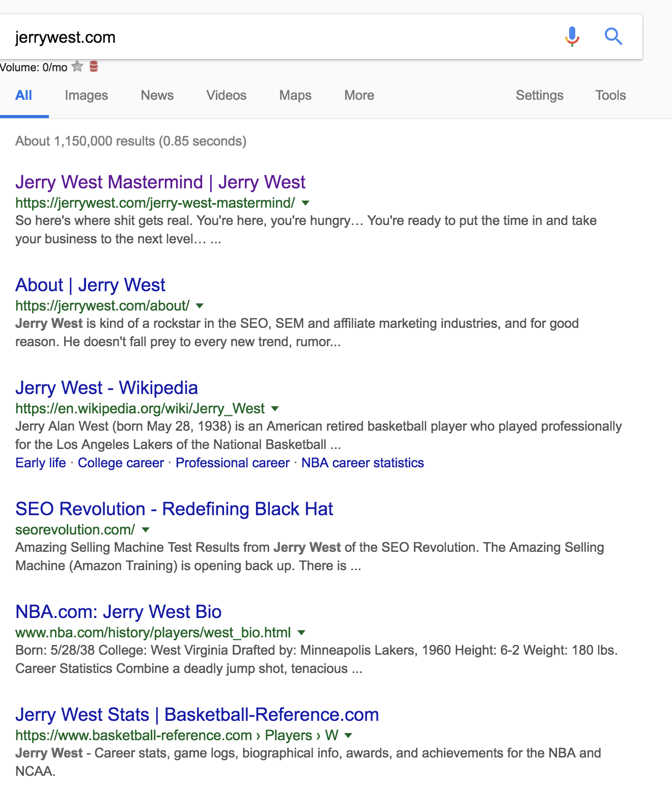Open Jerry West Stats Basketball-Reference result
This screenshot has width=672, height=786.
[197, 715]
